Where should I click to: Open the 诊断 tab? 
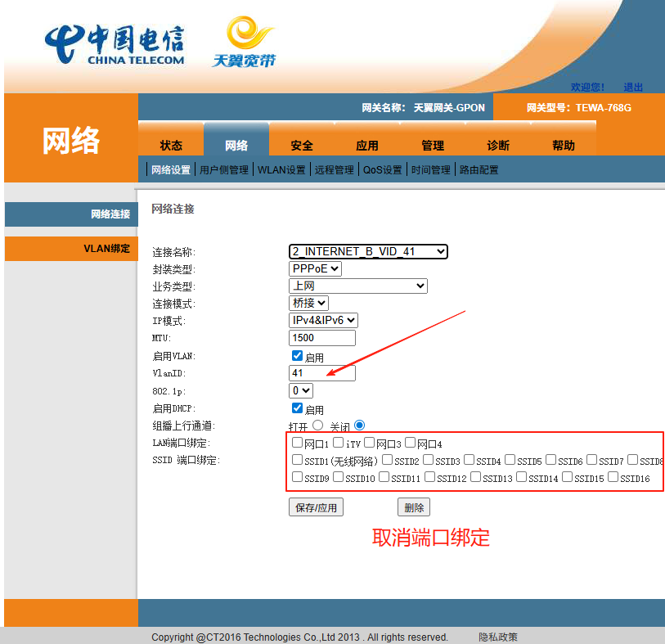pyautogui.click(x=498, y=146)
